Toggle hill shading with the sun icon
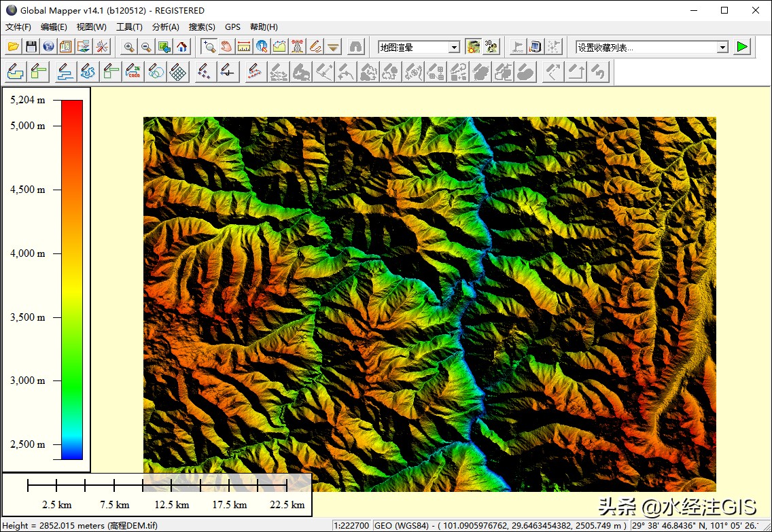Image resolution: width=772 pixels, height=532 pixels. click(473, 47)
